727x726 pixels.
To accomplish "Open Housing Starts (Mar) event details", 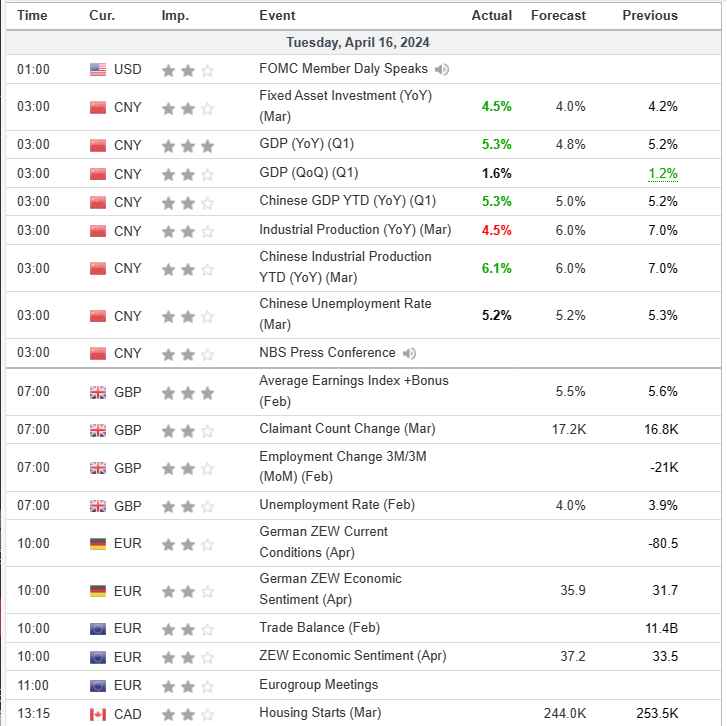I will [x=321, y=713].
